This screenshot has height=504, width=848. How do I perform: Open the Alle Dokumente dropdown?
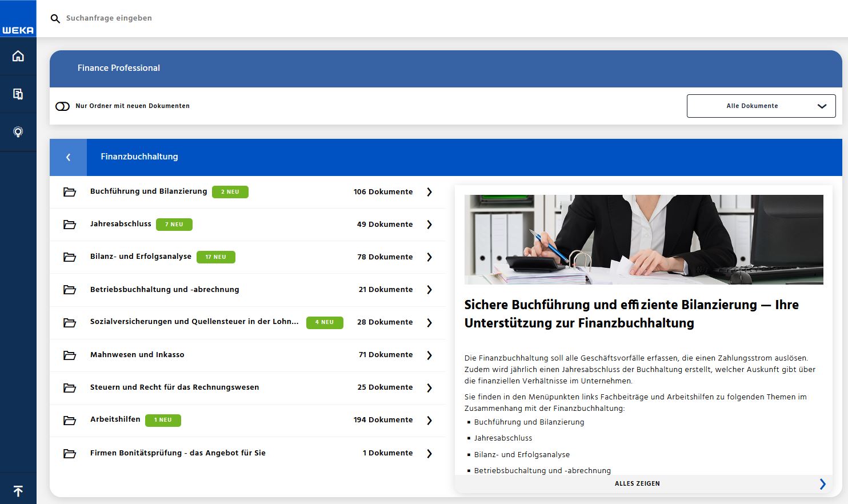(x=761, y=106)
